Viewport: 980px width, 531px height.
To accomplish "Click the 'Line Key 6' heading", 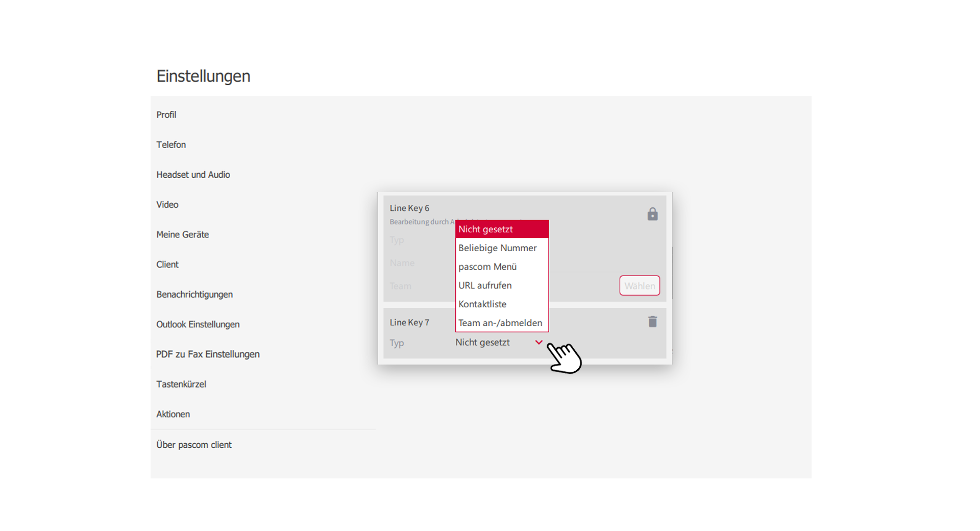I will coord(409,208).
